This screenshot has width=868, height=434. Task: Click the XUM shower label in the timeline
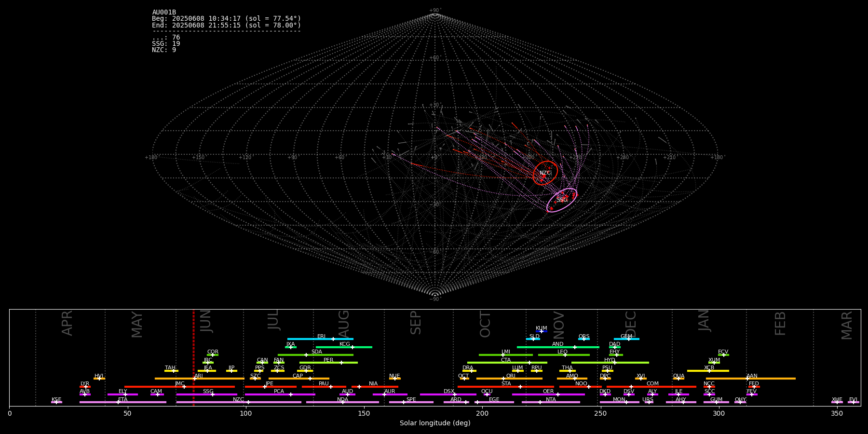pos(714,360)
